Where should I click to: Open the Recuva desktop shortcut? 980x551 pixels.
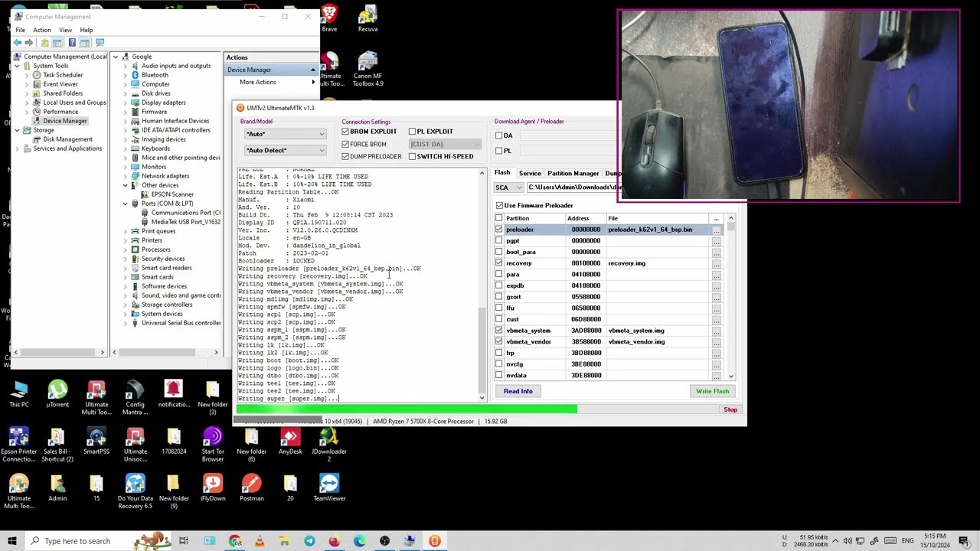(367, 19)
